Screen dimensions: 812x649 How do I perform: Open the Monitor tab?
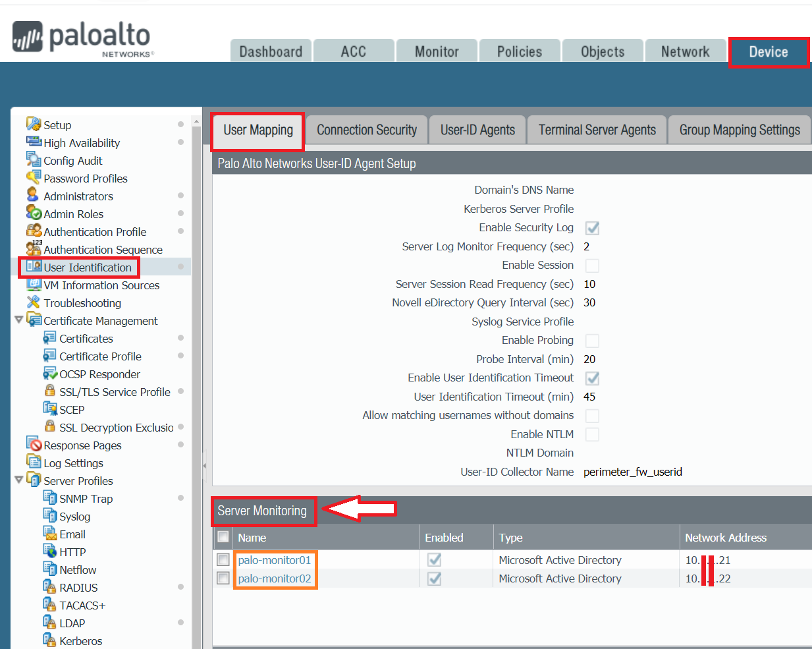[437, 51]
